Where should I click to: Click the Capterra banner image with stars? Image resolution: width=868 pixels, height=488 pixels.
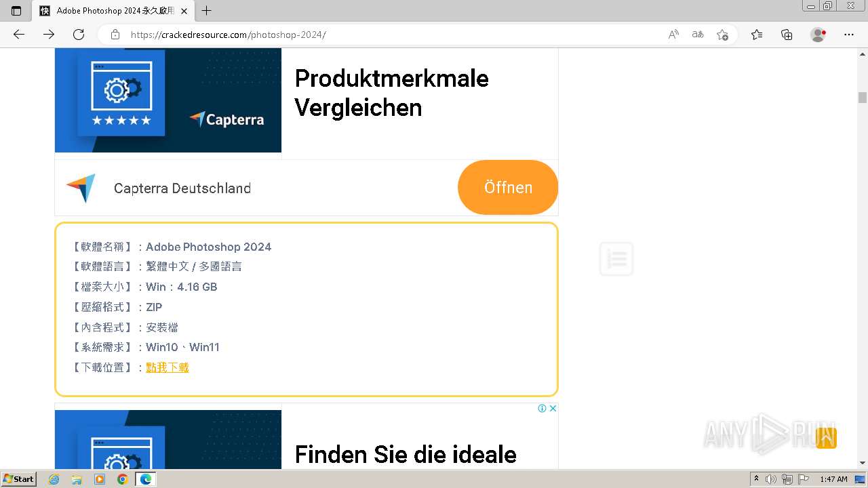coord(168,100)
